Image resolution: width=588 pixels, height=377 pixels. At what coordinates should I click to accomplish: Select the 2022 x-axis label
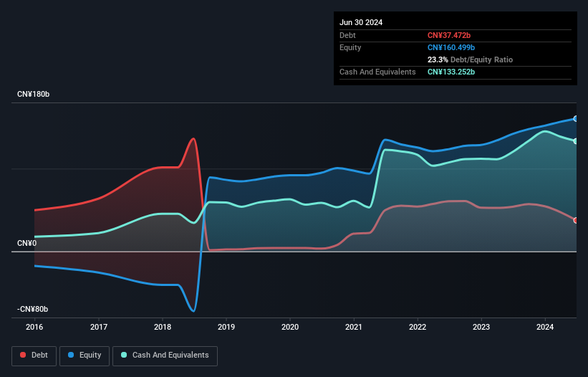click(418, 327)
